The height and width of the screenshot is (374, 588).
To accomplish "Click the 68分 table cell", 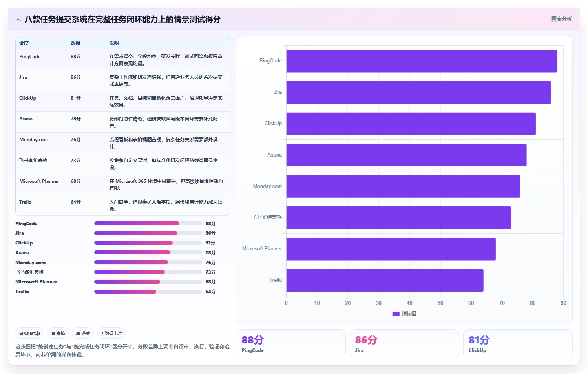I will (76, 181).
